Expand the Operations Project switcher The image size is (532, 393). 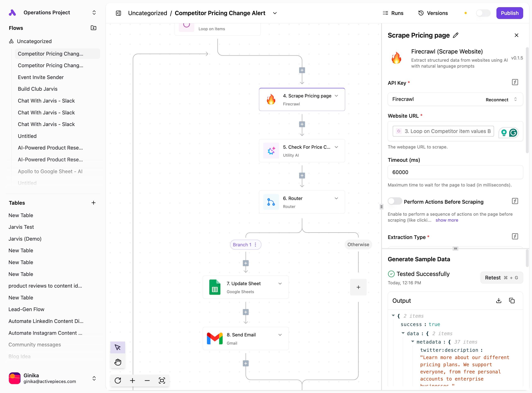tap(94, 12)
